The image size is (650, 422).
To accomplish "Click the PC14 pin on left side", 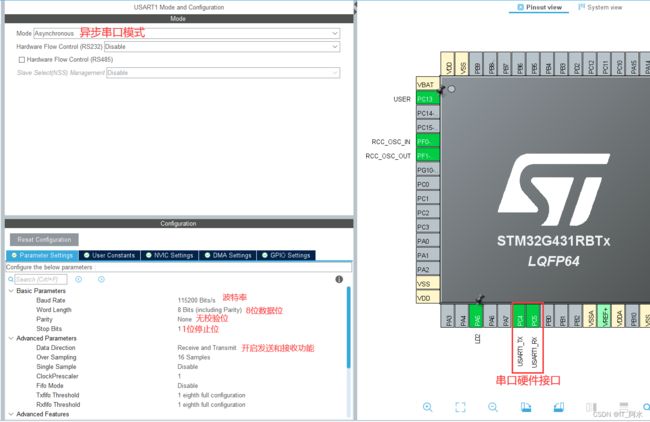I will (x=428, y=113).
